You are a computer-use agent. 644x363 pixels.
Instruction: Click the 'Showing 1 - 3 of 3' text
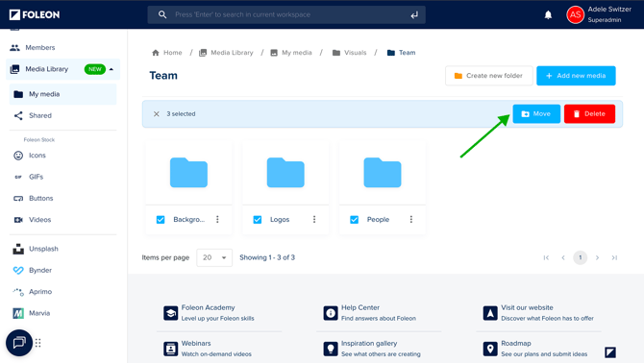(x=267, y=257)
